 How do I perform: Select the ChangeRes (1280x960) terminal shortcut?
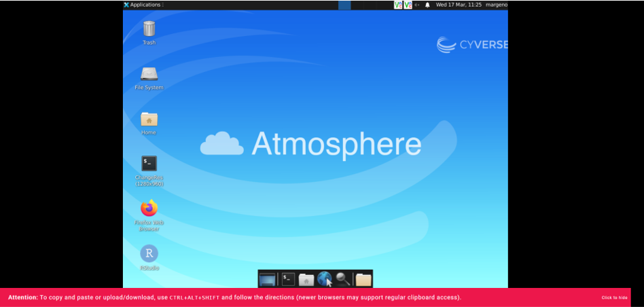tap(149, 164)
